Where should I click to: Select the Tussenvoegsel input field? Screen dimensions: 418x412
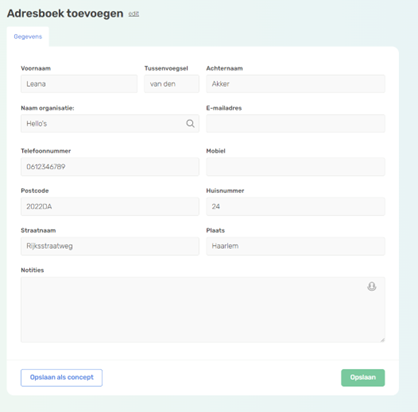pos(172,84)
